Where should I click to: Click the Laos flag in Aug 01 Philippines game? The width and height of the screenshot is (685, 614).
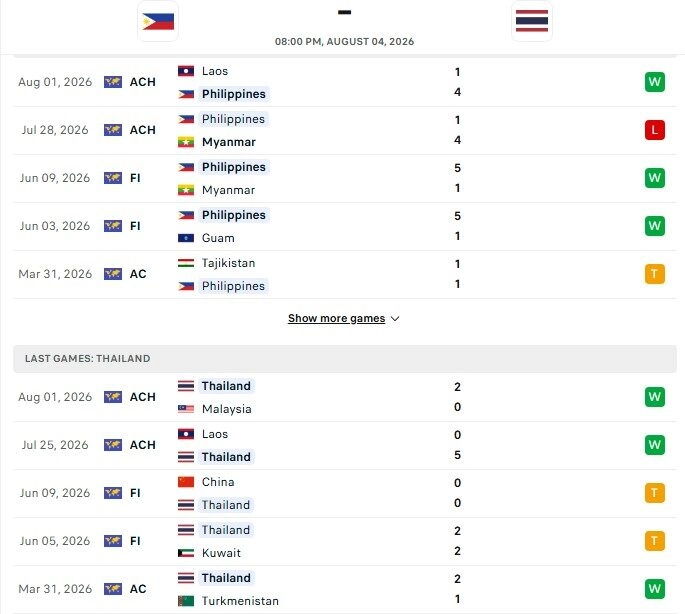186,71
